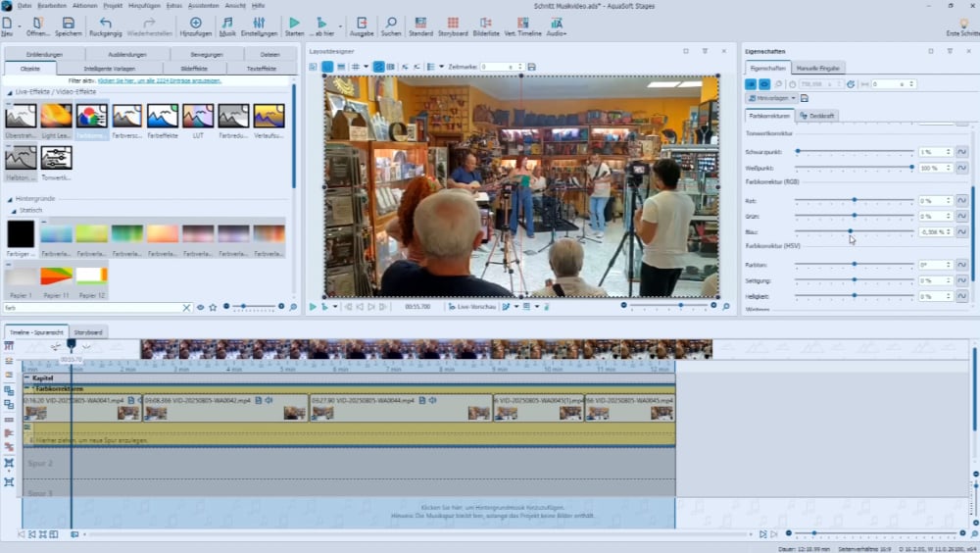Toggle the curve button for Schwarzpunkt

click(962, 152)
